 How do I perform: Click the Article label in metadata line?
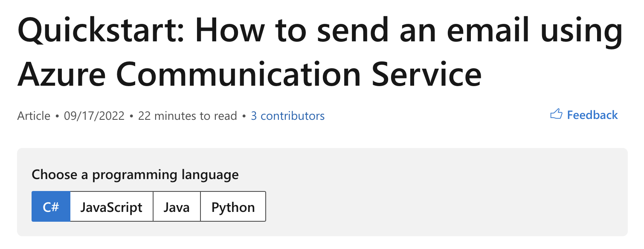pos(34,116)
